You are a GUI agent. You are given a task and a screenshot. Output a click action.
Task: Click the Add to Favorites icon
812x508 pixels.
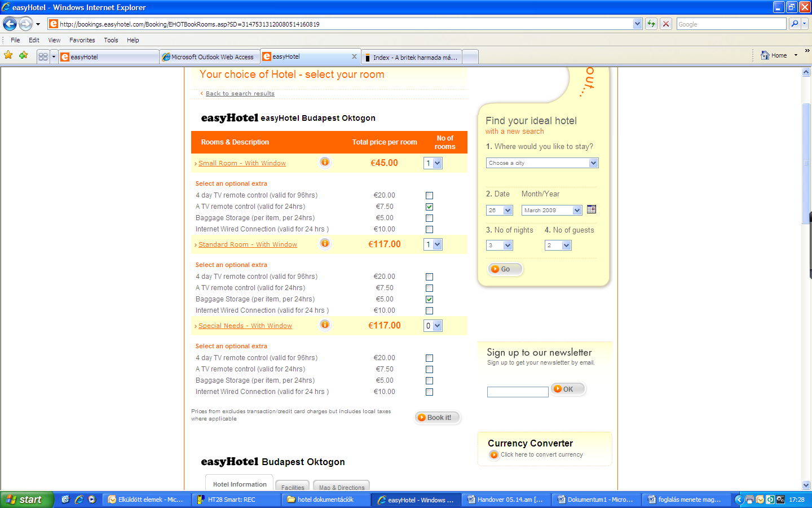pyautogui.click(x=23, y=55)
